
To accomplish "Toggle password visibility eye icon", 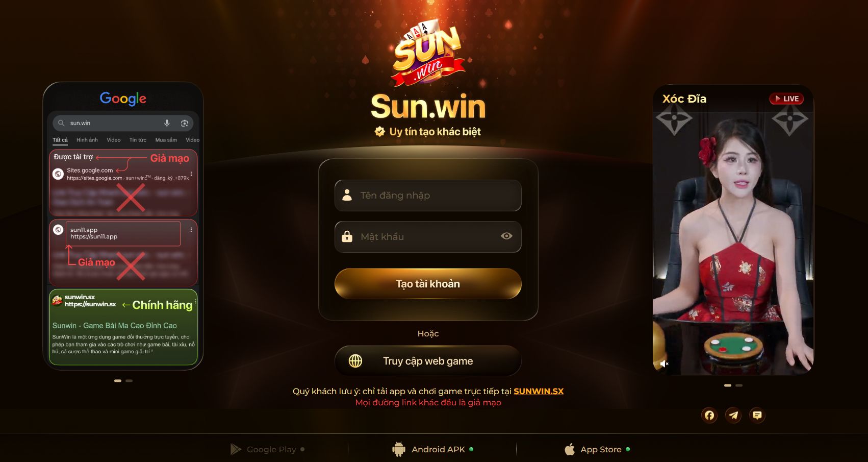I will pos(506,236).
